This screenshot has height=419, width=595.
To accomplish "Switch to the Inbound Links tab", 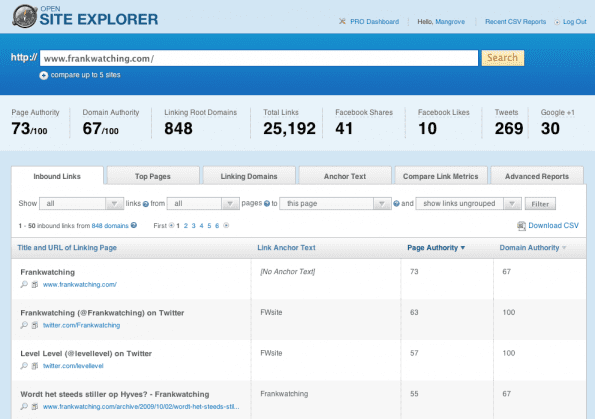I will point(57,176).
